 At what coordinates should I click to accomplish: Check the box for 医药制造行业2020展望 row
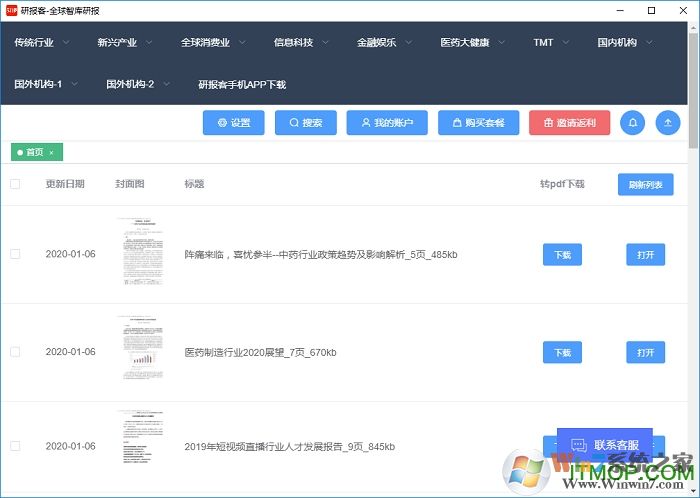(x=15, y=352)
